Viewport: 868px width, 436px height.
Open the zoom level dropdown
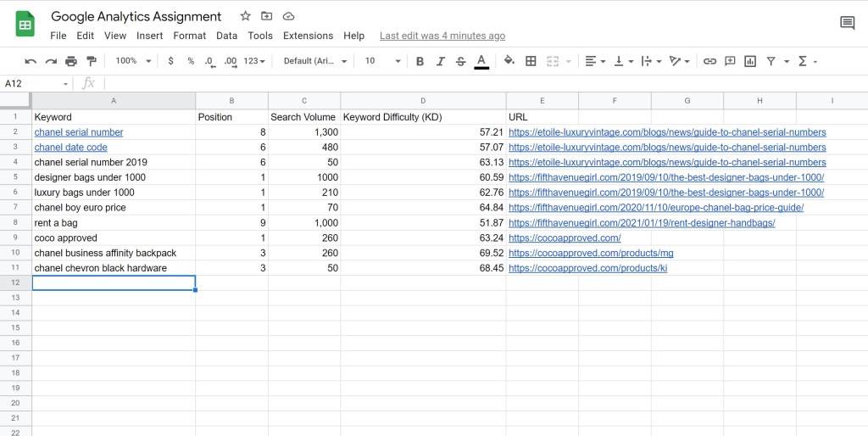point(133,61)
